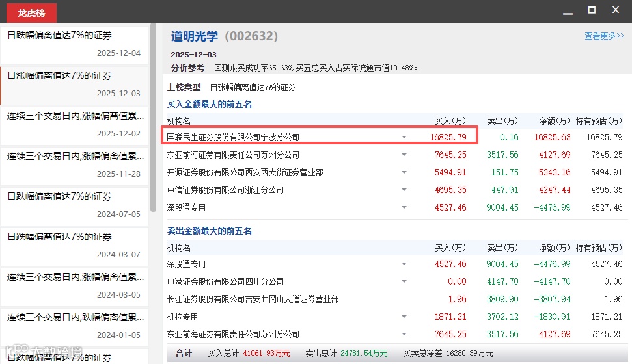
Task: Expand dropdown for 申港证券四川分公司 row
Action: (404, 281)
